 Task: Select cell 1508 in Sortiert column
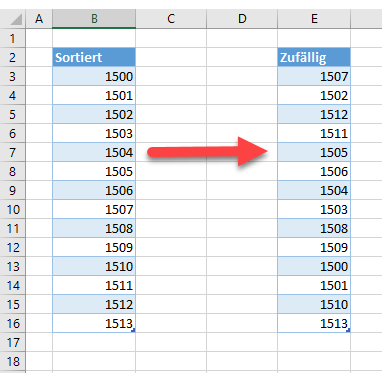(x=94, y=228)
